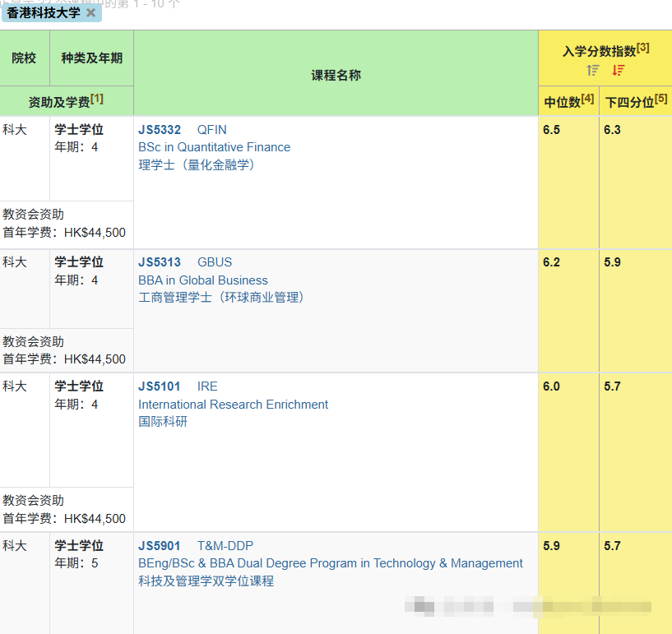Viewport: 672px width, 634px height.
Task: Click the JS5332 row tuition HK$44,500
Action: (x=95, y=233)
